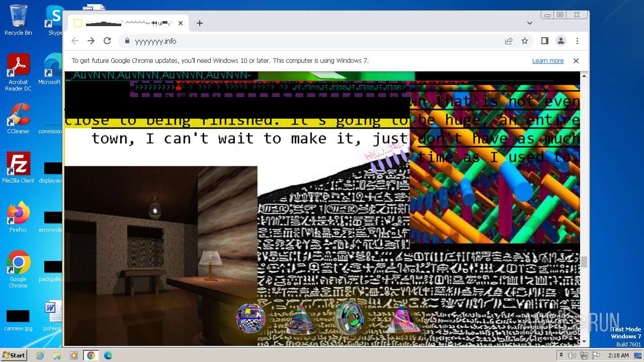Open the Chrome profile avatar menu
The width and height of the screenshot is (644, 362).
coord(560,41)
